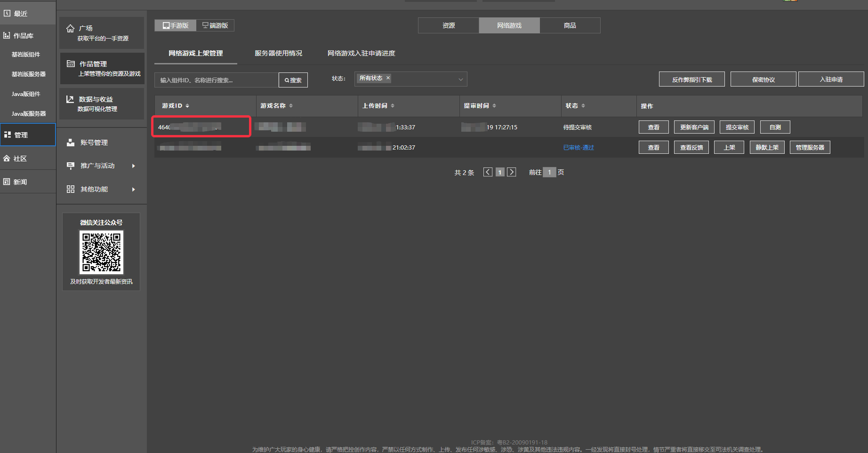Click 上架 for the approved game

(729, 147)
